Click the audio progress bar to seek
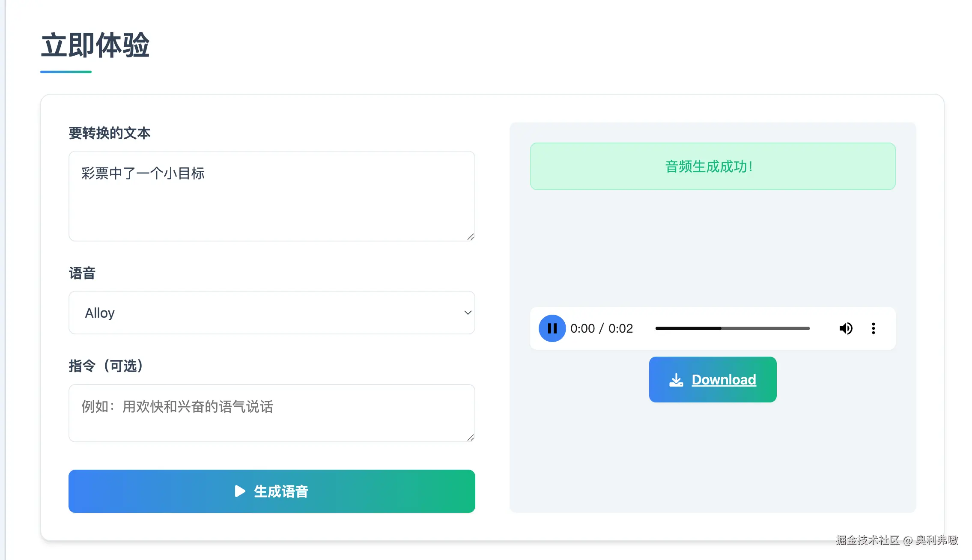 (x=732, y=328)
